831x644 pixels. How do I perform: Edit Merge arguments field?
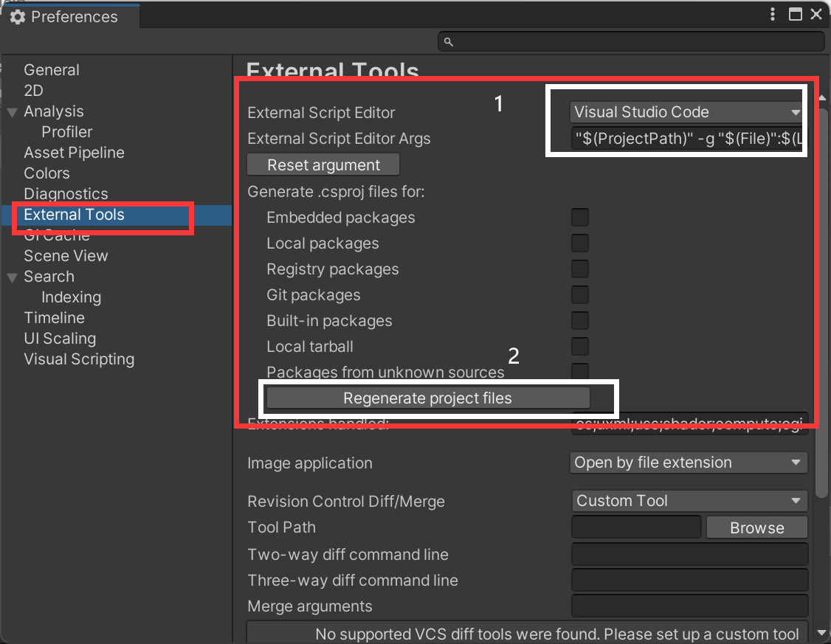[689, 606]
